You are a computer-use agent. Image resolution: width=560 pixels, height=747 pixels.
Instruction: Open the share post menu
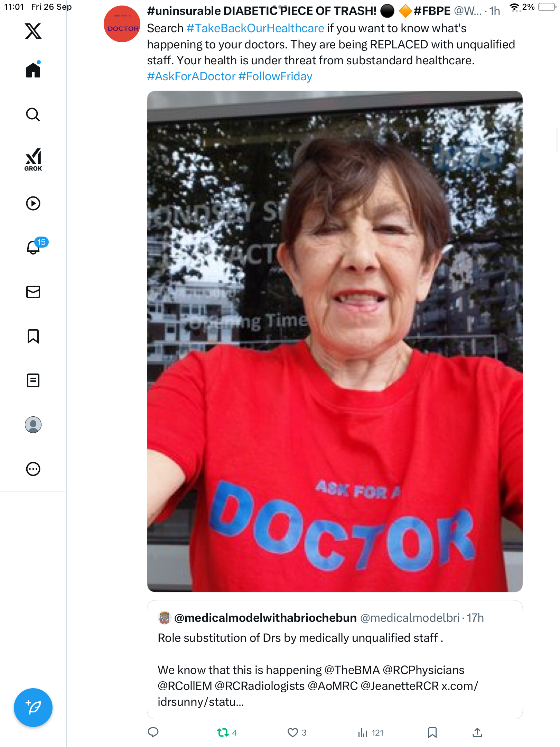[477, 732]
